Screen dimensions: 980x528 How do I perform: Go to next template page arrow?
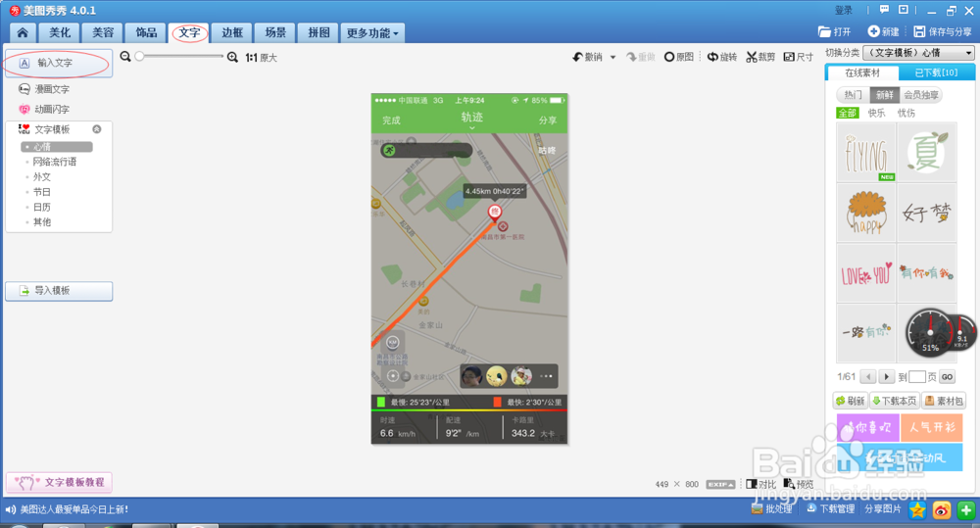(886, 377)
